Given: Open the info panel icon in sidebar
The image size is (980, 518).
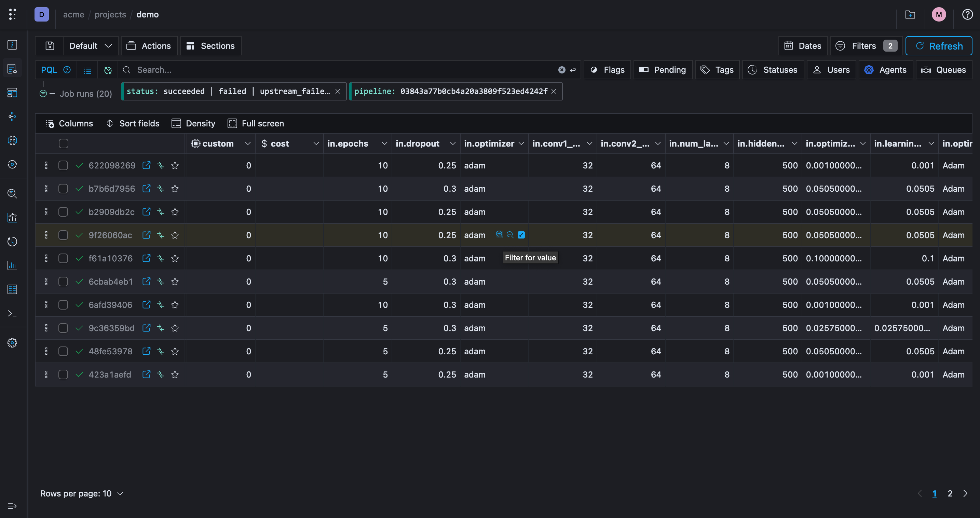Looking at the screenshot, I should click(x=12, y=44).
